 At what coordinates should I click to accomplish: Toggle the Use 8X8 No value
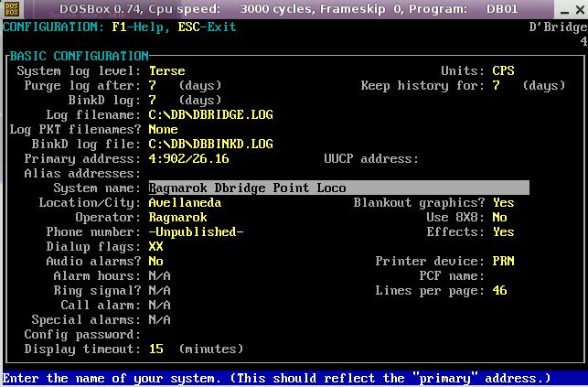499,217
